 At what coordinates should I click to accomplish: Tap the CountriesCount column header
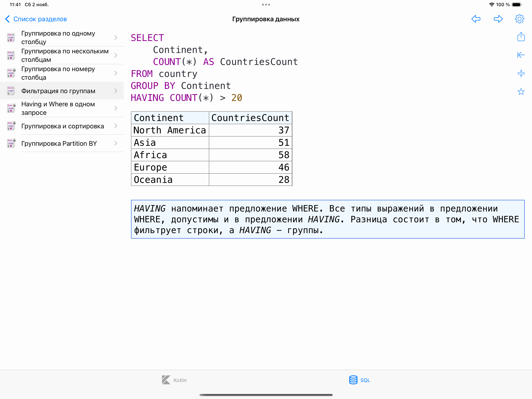click(x=250, y=118)
